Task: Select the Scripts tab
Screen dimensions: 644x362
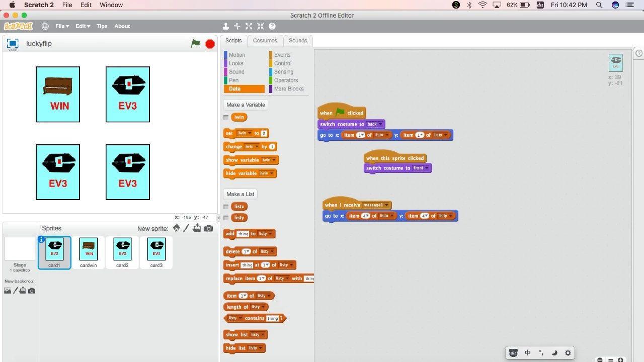Action: click(x=233, y=41)
